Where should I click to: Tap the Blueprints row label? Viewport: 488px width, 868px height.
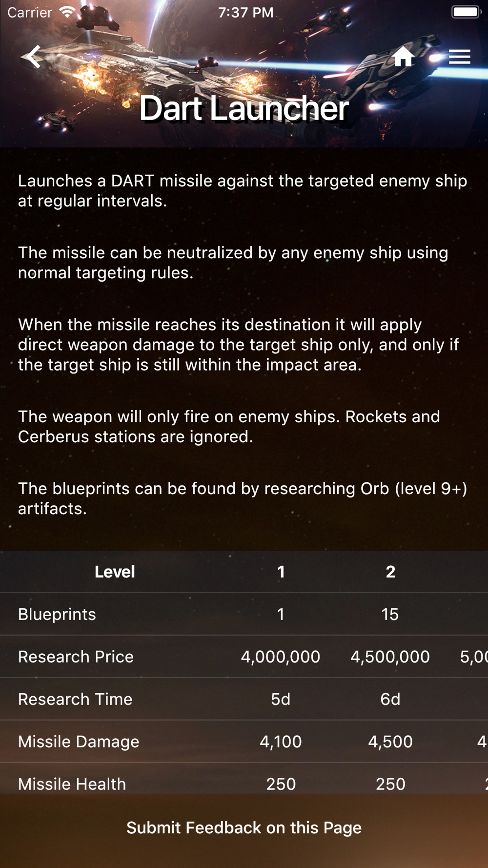pos(57,614)
